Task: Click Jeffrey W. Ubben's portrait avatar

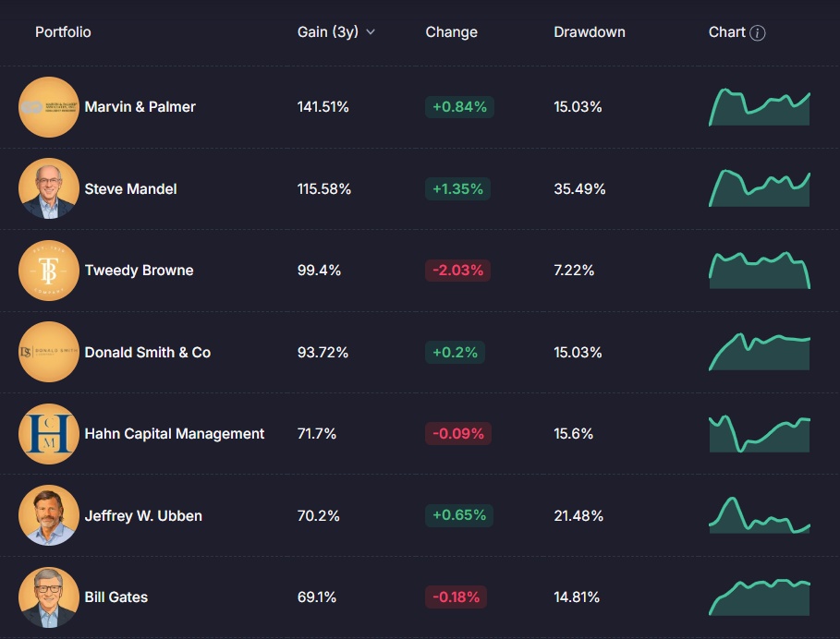Action: click(49, 515)
